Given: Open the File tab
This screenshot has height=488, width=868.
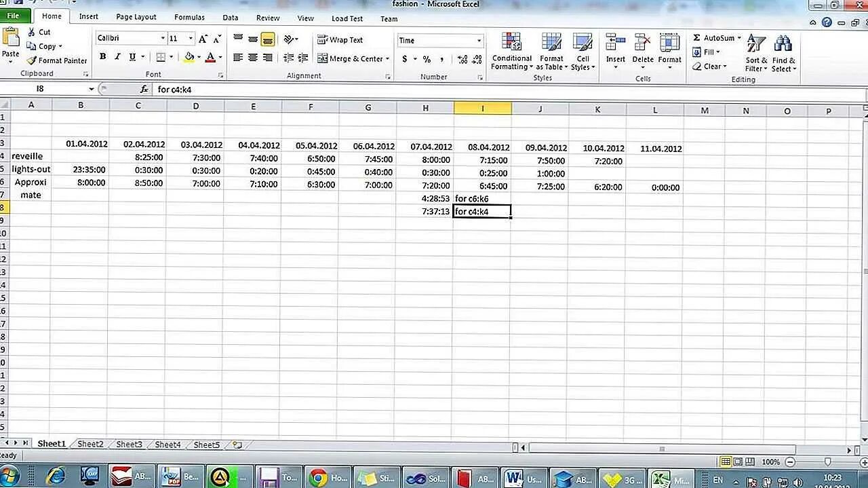Looking at the screenshot, I should 14,16.
